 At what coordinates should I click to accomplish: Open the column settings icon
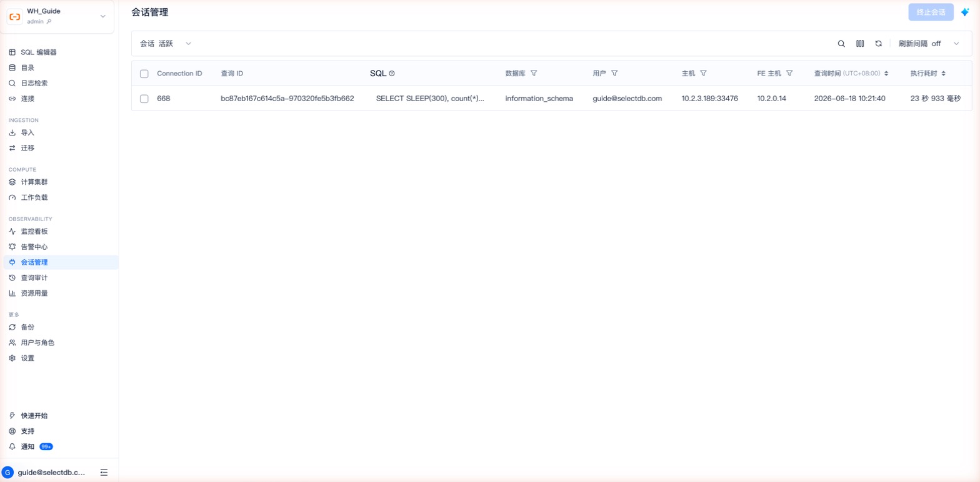(x=860, y=44)
